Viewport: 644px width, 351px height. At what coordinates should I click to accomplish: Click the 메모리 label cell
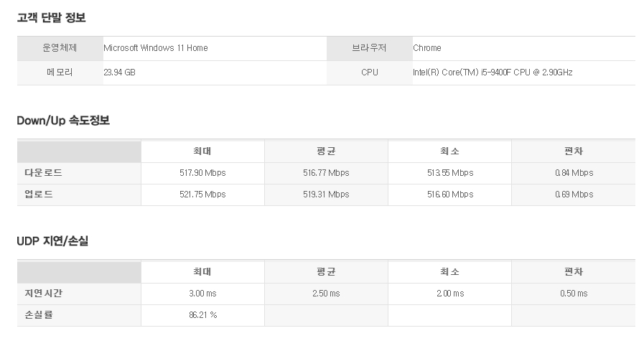point(60,72)
